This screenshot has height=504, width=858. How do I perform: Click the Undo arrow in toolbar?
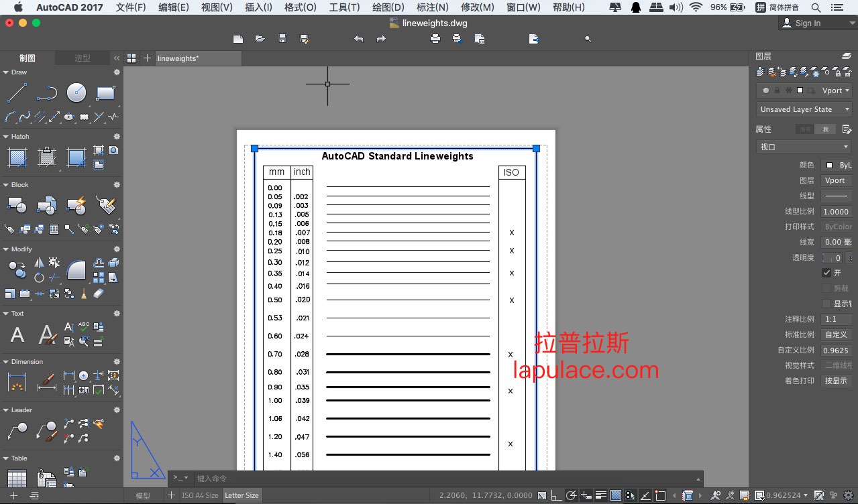[359, 40]
